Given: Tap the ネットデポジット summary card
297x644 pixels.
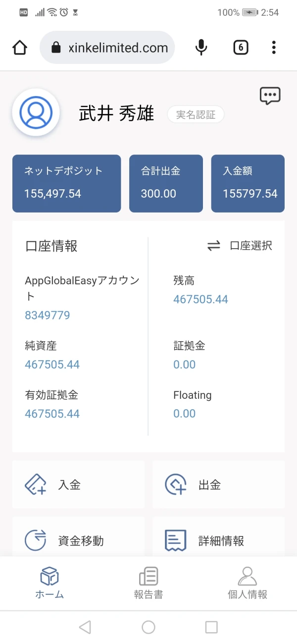Looking at the screenshot, I should [66, 183].
